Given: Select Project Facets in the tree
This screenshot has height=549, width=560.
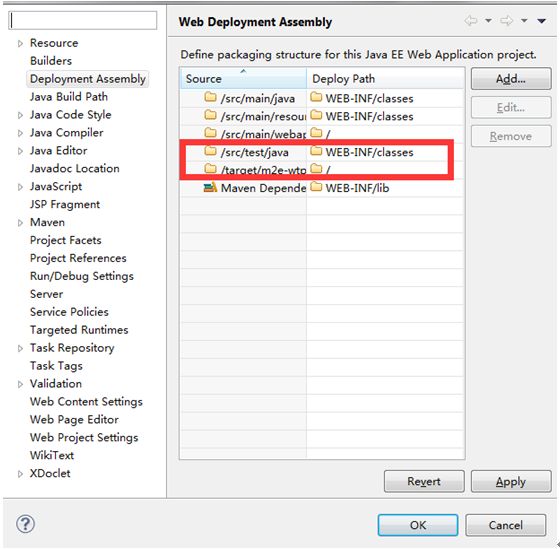Looking at the screenshot, I should click(65, 240).
